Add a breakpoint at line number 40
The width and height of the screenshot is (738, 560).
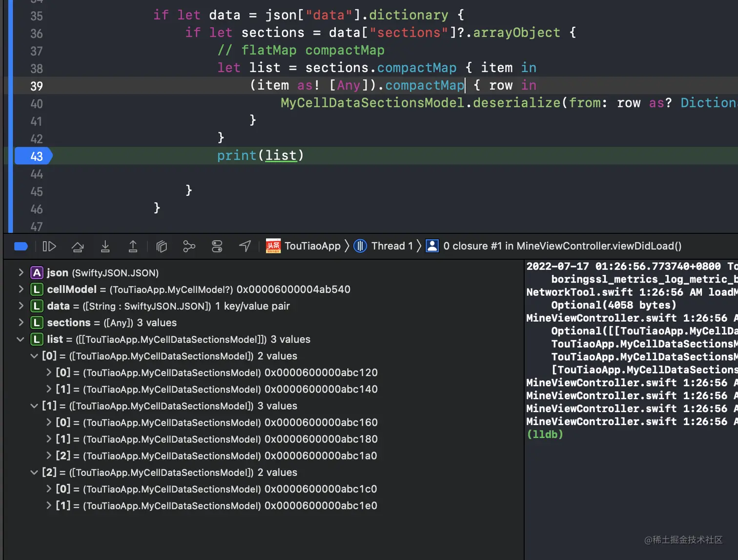coord(37,104)
